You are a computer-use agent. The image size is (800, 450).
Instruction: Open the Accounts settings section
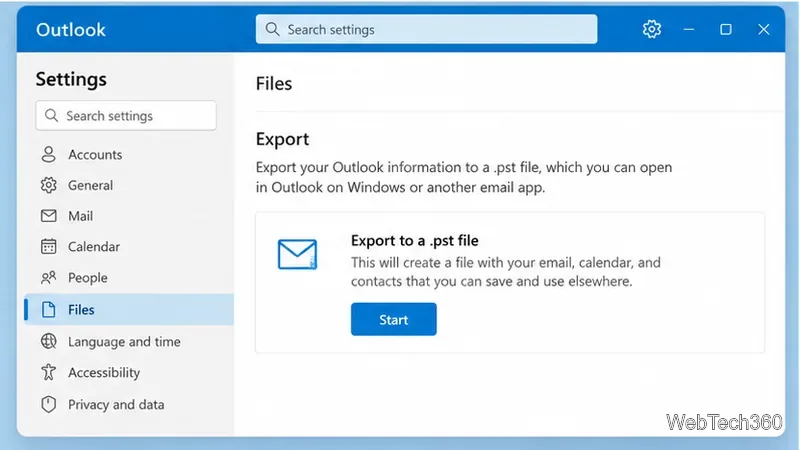coord(129,154)
